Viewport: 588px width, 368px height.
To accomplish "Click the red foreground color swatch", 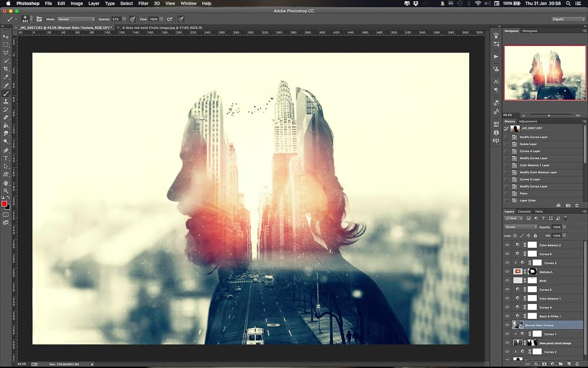I will tap(5, 204).
